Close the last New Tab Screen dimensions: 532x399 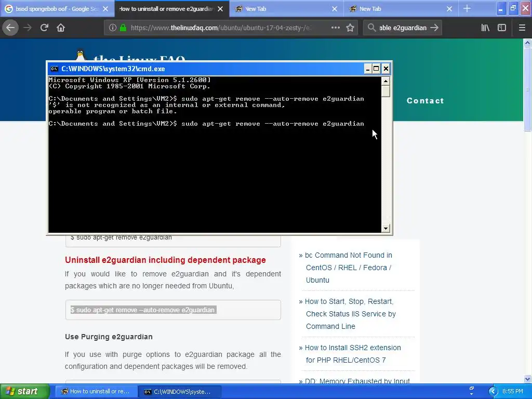coord(449,9)
